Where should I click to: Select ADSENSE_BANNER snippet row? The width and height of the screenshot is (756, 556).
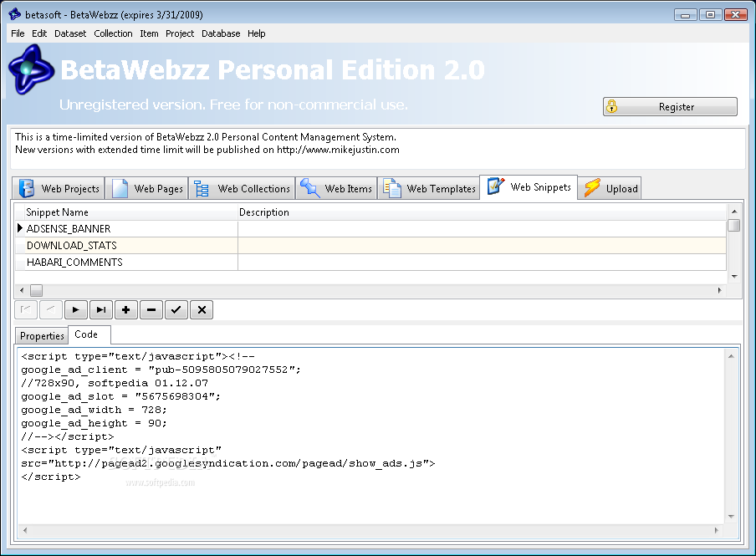tap(370, 228)
